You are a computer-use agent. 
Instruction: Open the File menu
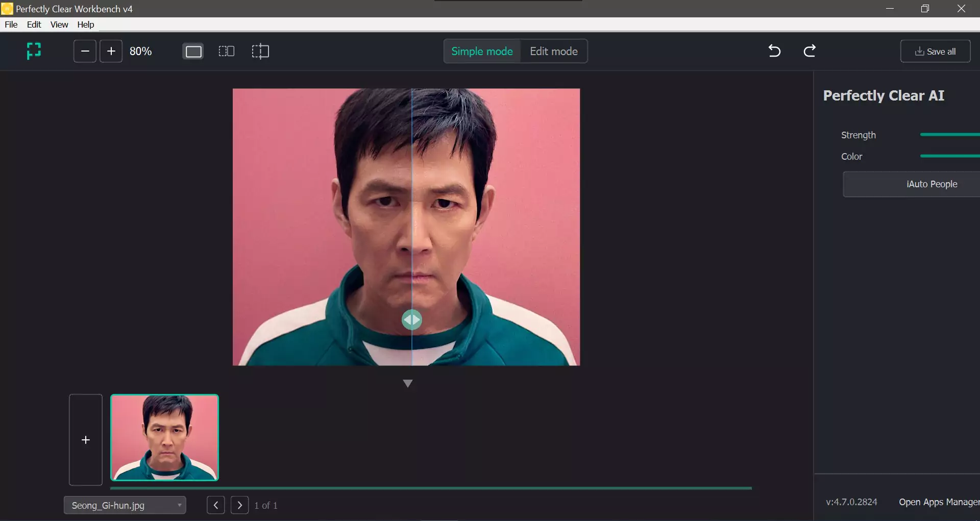[x=11, y=24]
